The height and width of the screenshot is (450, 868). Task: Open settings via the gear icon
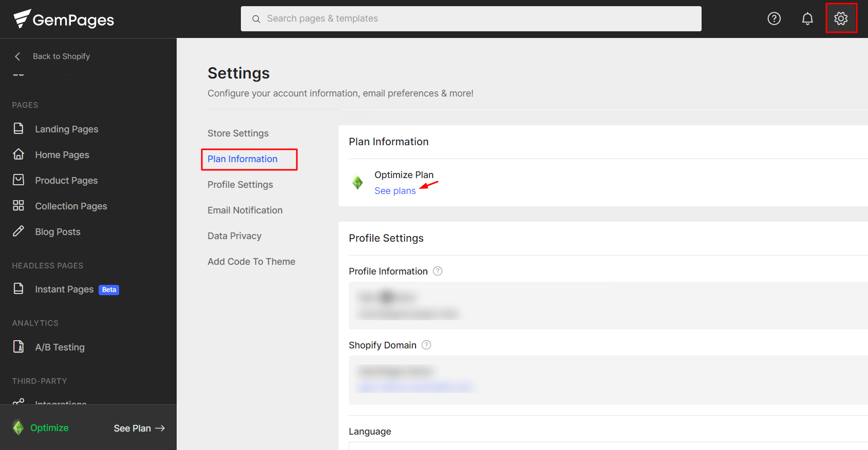point(841,18)
